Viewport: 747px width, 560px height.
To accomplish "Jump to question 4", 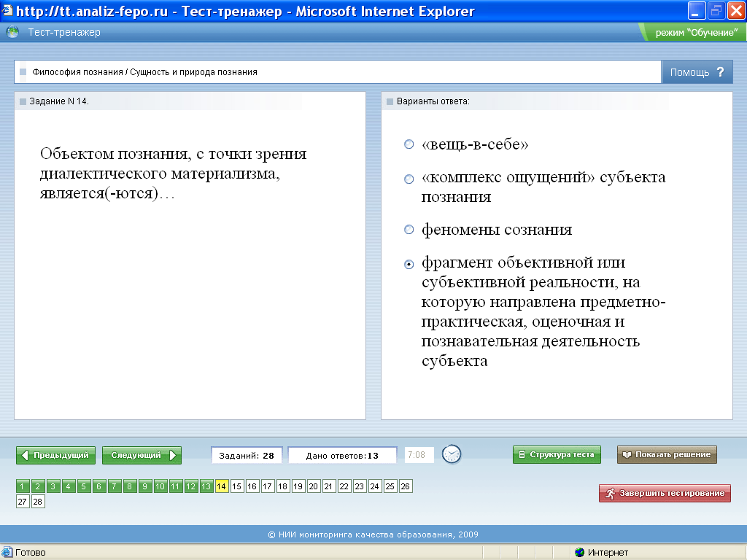I will click(68, 486).
